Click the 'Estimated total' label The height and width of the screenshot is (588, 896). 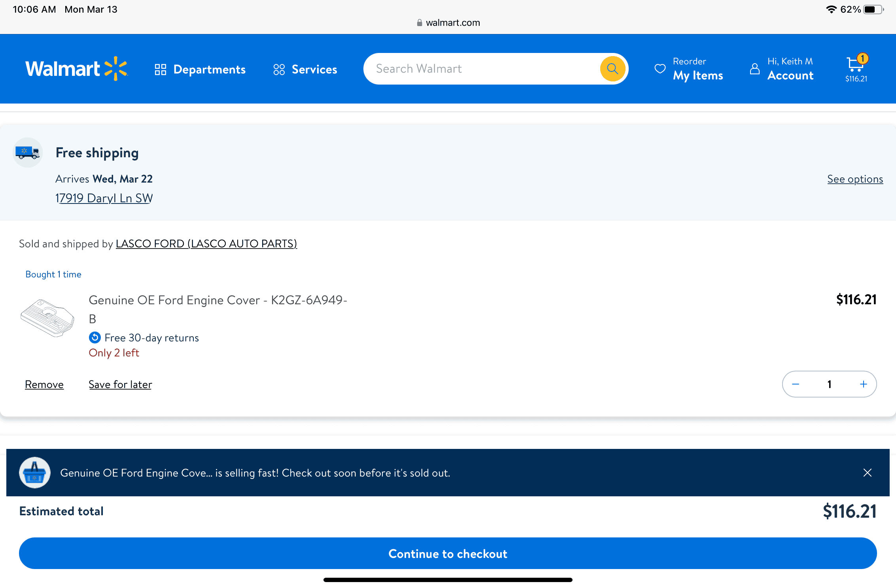[61, 511]
